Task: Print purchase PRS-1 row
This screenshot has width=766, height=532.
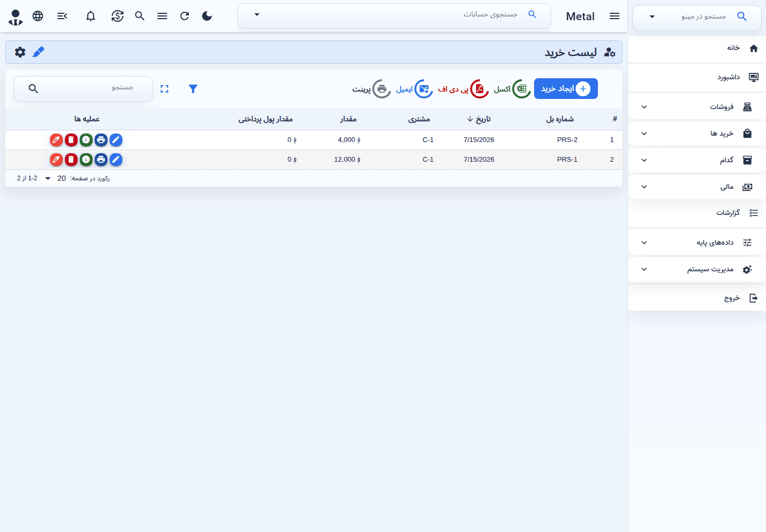Action: [x=101, y=160]
